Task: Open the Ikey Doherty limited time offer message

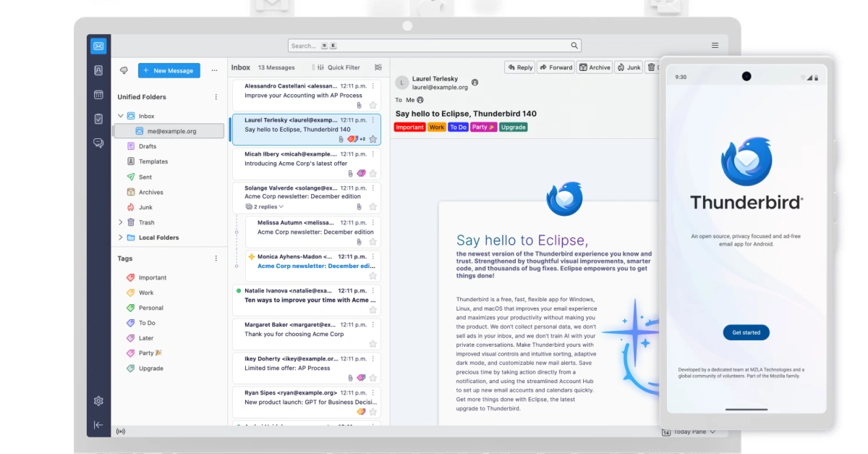Action: coord(306,367)
